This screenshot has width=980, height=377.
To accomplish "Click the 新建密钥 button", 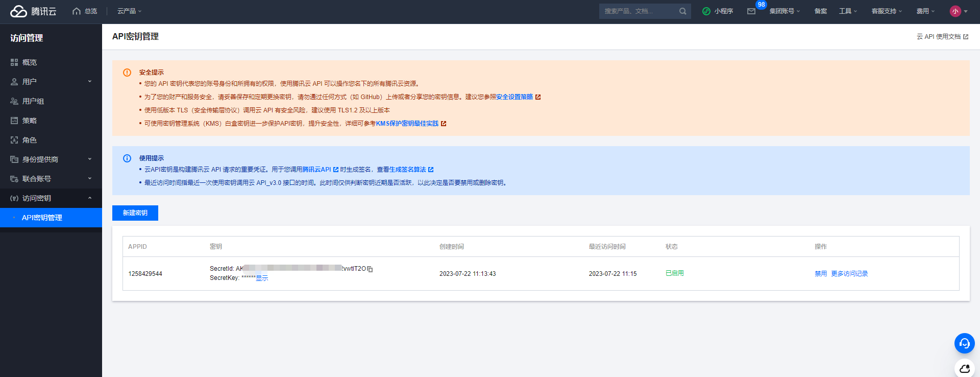I will [x=135, y=213].
